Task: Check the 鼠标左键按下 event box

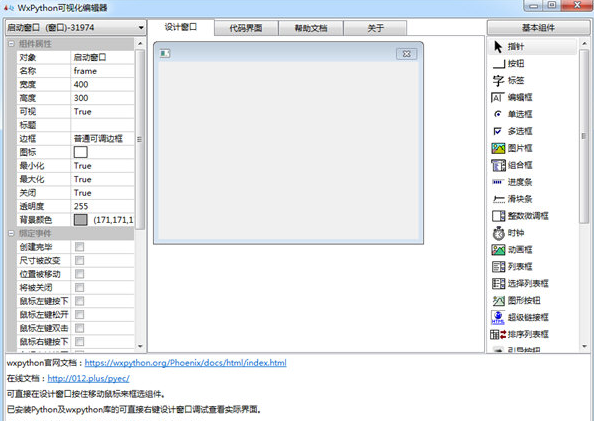Action: pos(80,301)
